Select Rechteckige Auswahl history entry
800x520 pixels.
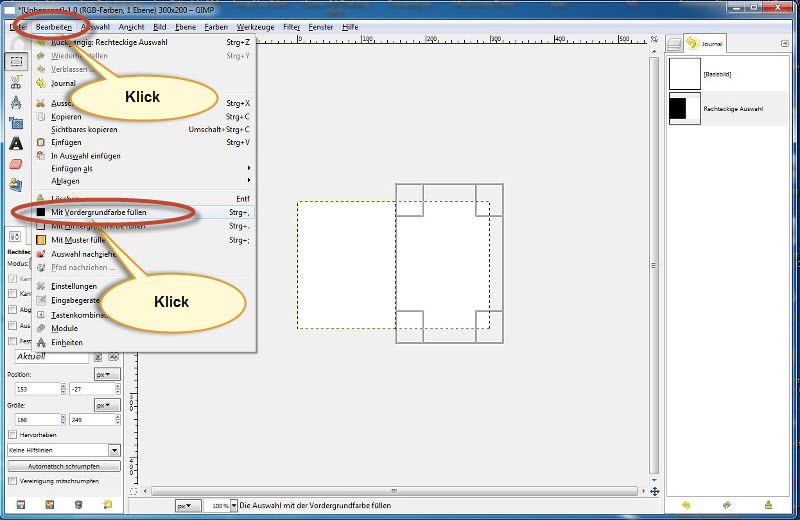(728, 108)
